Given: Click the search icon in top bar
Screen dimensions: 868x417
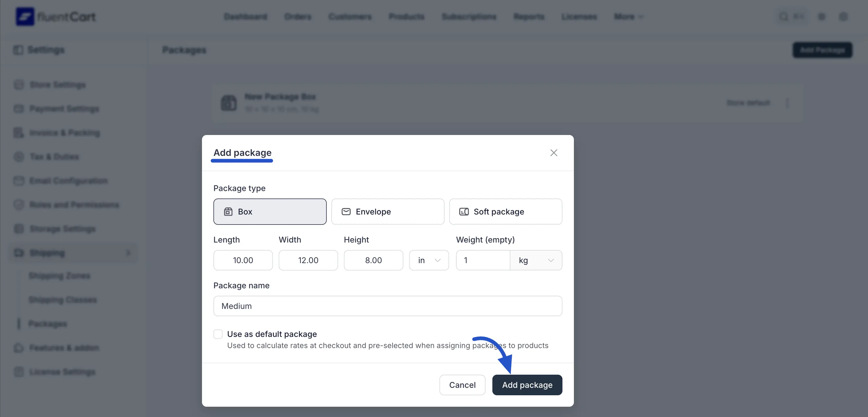Looking at the screenshot, I should [x=784, y=17].
